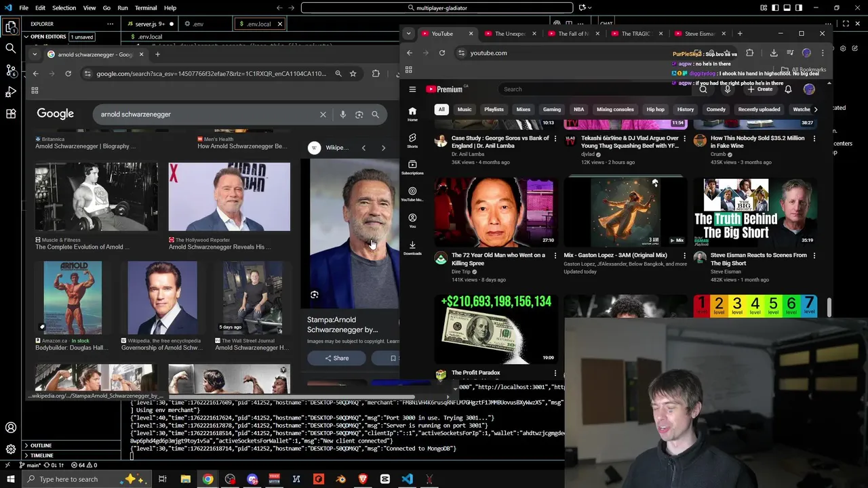Image resolution: width=868 pixels, height=488 pixels.
Task: Select the Recently uploaded filter chip
Action: tap(759, 109)
